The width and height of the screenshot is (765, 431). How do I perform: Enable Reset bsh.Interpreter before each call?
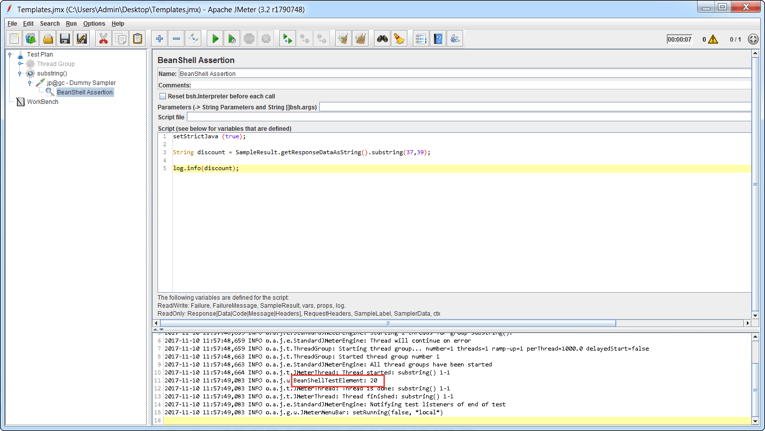click(x=162, y=96)
